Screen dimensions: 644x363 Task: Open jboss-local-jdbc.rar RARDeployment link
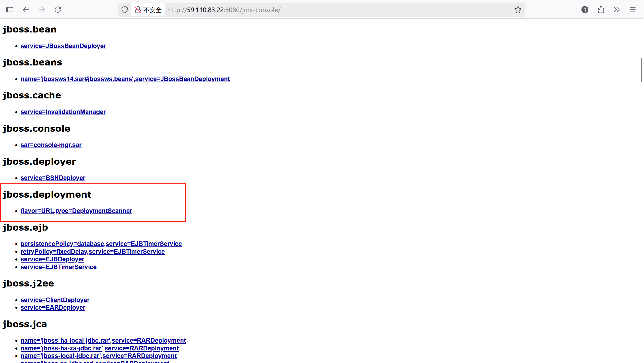[99, 356]
